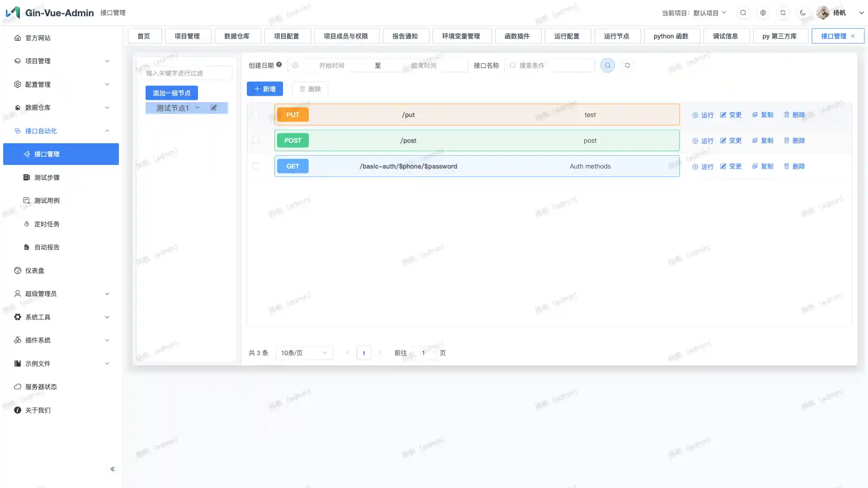The height and width of the screenshot is (488, 868).
Task: Click the refresh icon in top header
Action: tap(783, 13)
